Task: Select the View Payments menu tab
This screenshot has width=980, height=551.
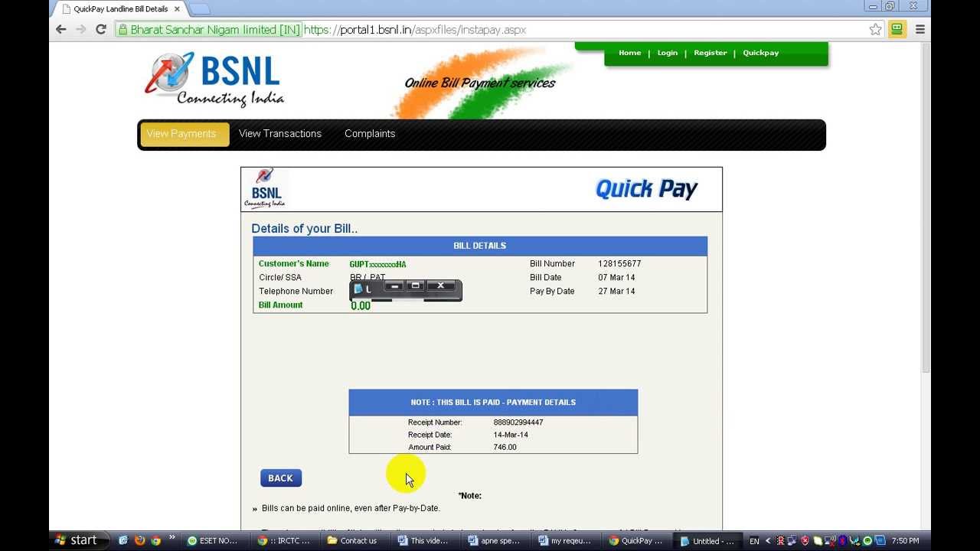Action: coord(185,134)
